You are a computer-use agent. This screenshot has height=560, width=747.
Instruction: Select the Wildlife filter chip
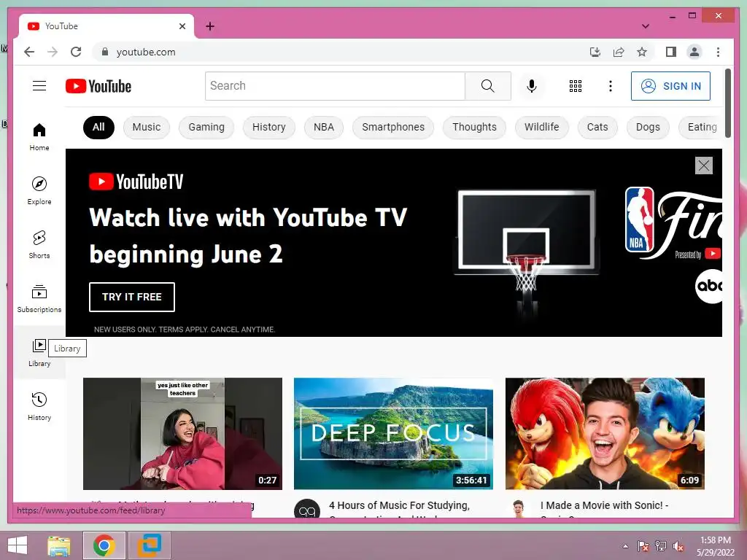coord(542,127)
